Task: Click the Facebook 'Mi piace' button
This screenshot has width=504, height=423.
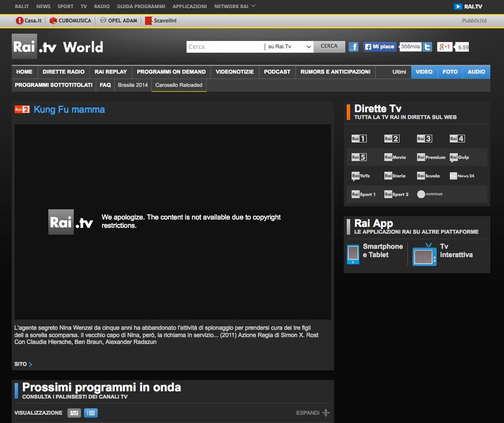Action: [380, 47]
